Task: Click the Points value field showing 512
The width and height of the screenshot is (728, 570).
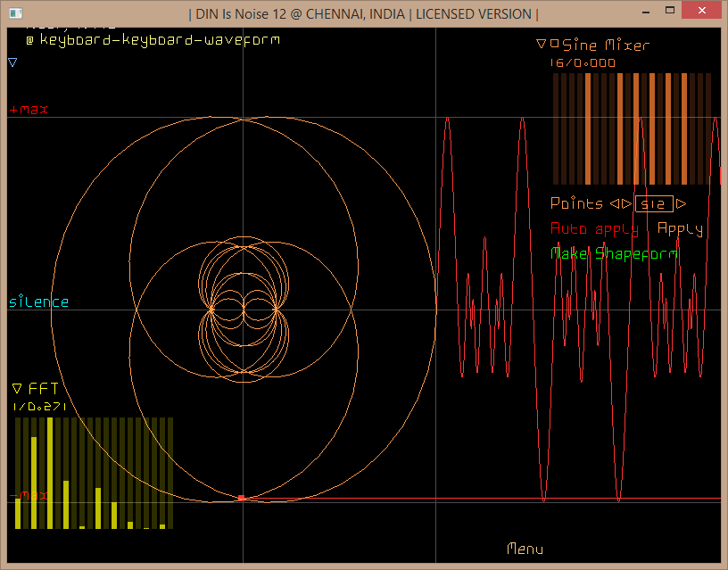Action: click(654, 203)
